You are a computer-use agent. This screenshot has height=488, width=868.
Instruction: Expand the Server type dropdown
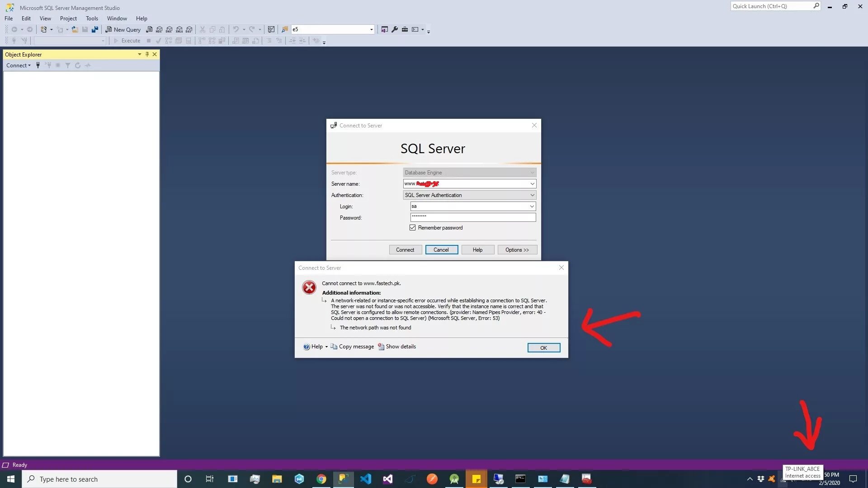(x=532, y=172)
